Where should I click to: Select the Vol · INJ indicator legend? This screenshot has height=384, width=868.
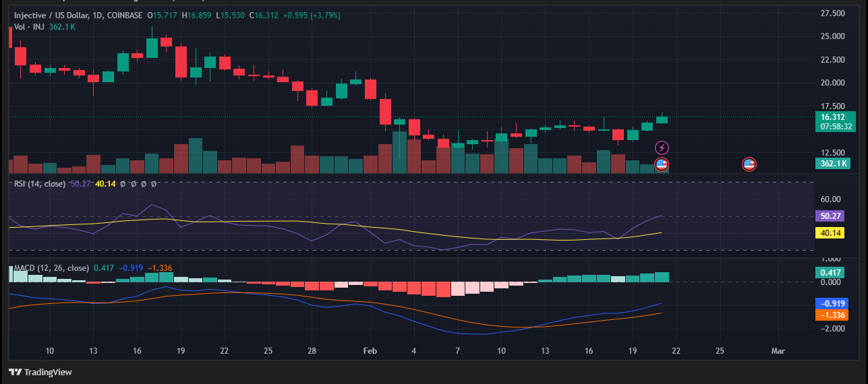click(x=29, y=27)
